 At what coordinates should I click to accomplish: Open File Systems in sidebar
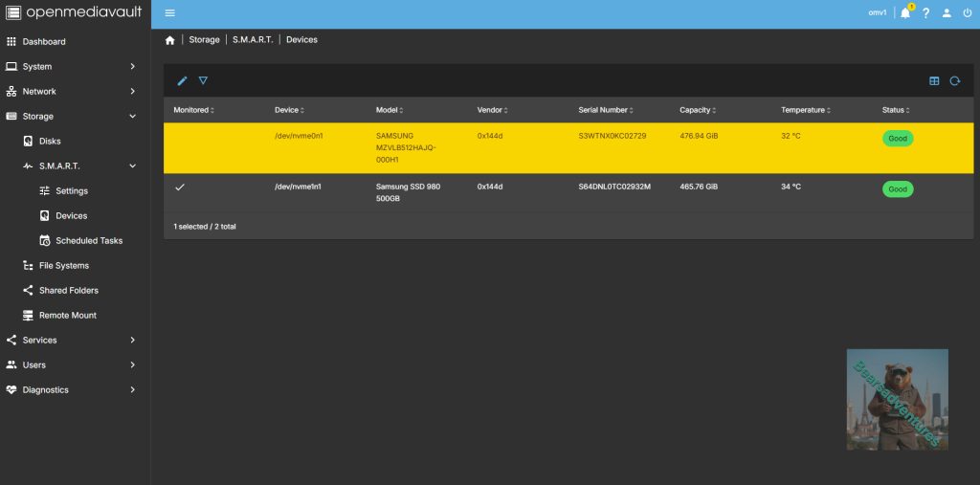[x=63, y=266]
